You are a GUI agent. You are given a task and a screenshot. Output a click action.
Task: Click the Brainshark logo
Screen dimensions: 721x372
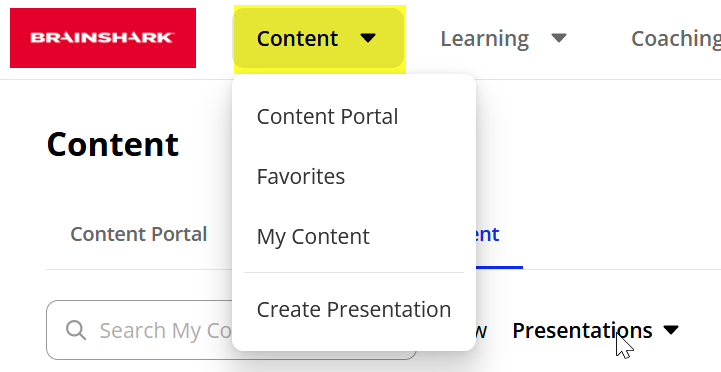pos(103,38)
